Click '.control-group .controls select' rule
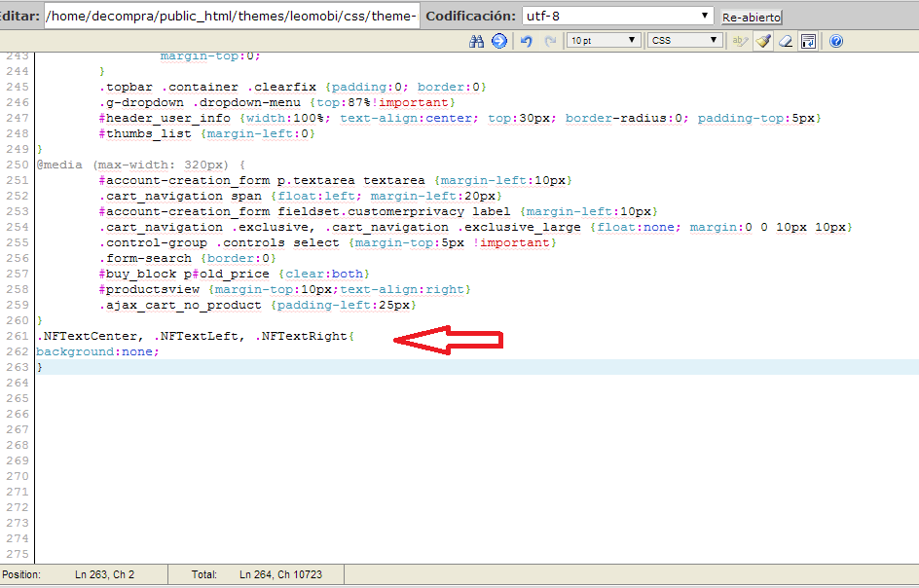This screenshot has height=588, width=919. (328, 242)
